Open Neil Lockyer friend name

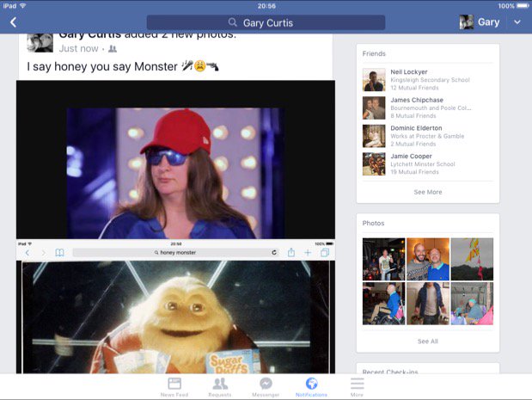[x=409, y=72]
